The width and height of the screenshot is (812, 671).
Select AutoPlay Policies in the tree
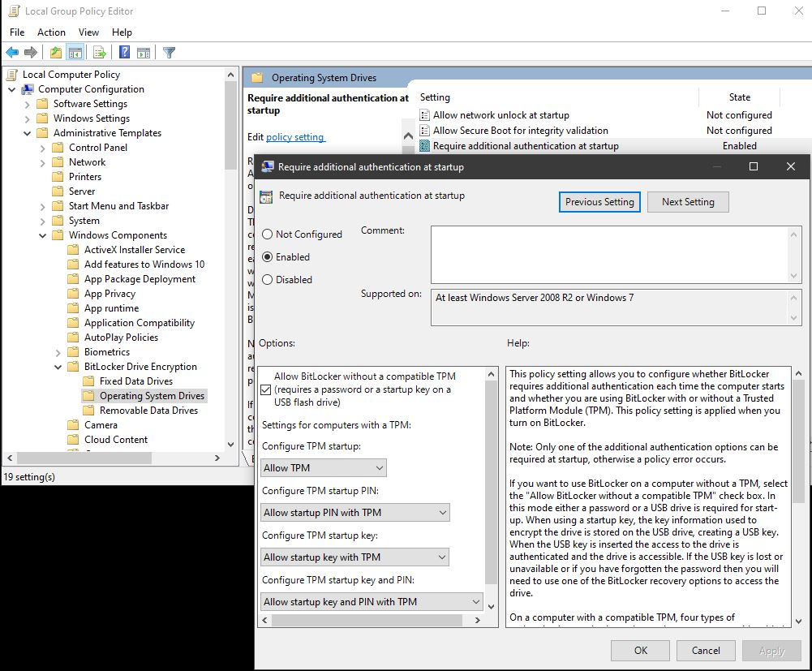coord(121,338)
